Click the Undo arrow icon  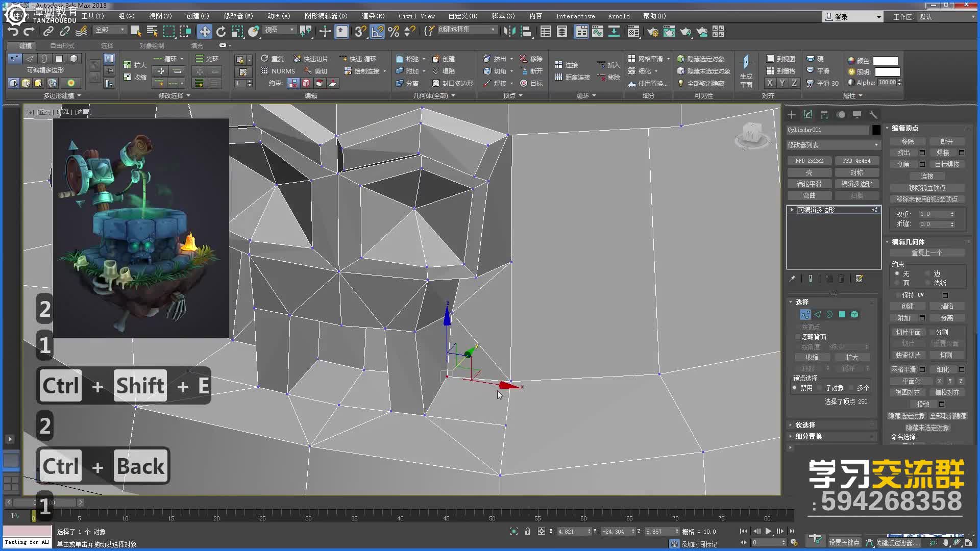point(13,32)
